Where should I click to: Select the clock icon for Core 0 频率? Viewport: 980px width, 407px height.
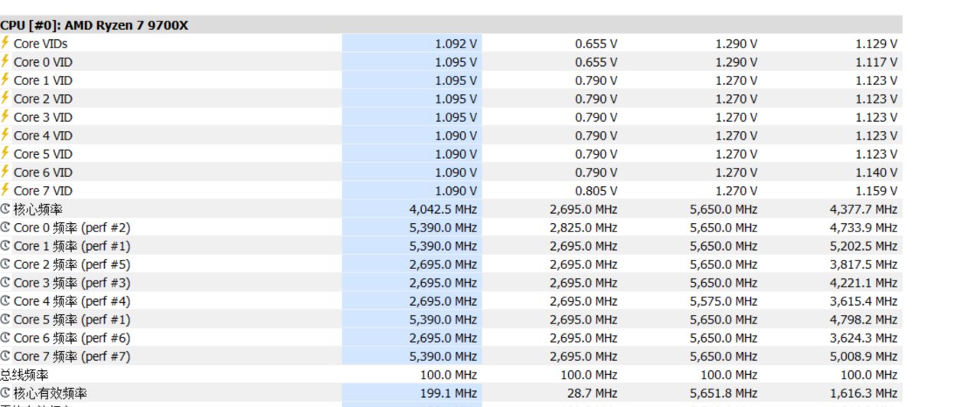pos(5,228)
